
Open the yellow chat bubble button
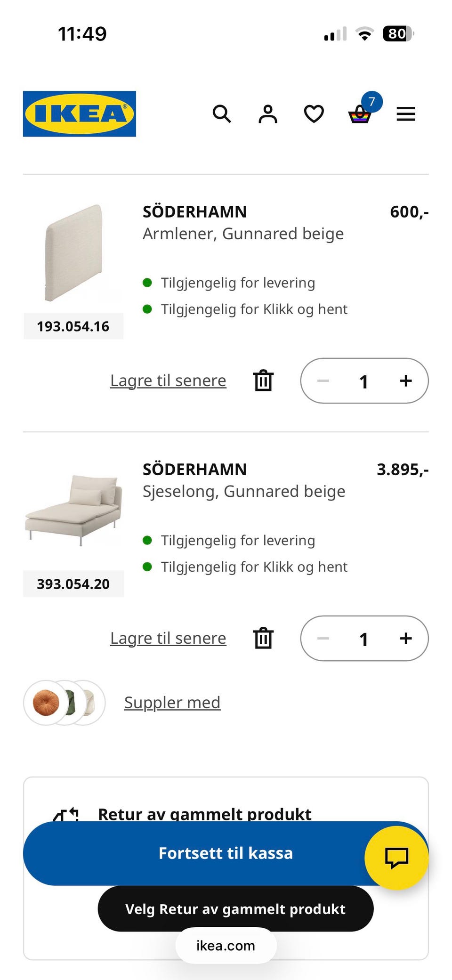(396, 858)
